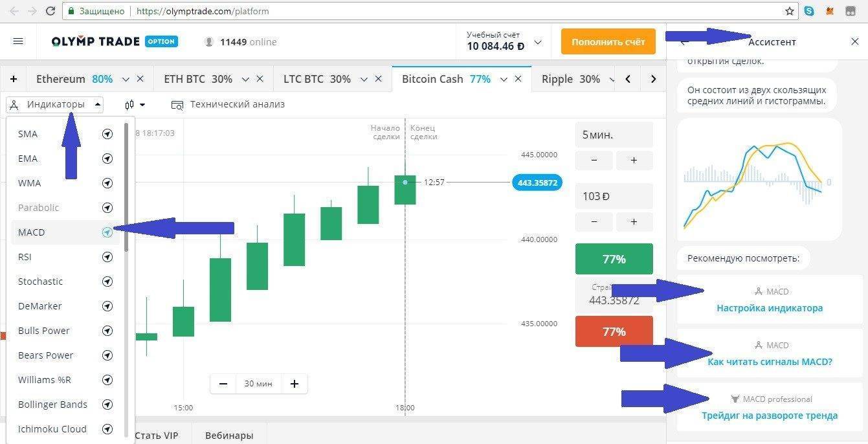Click the info icon next to SMA
The height and width of the screenshot is (444, 868).
[x=107, y=134]
